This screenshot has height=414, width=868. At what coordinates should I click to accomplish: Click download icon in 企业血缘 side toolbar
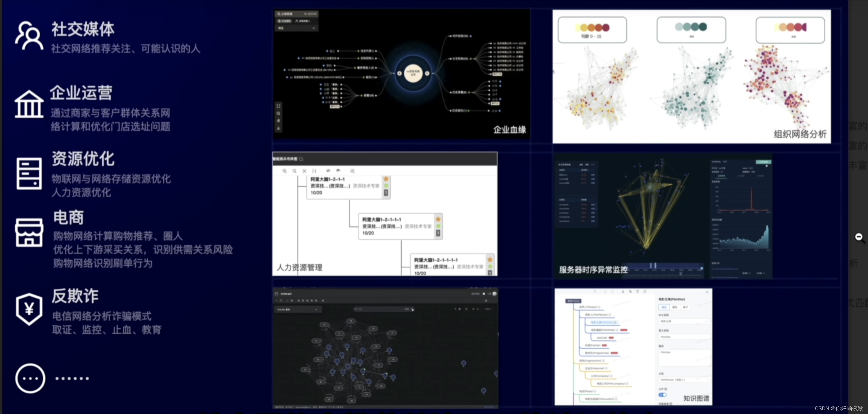pos(278,128)
